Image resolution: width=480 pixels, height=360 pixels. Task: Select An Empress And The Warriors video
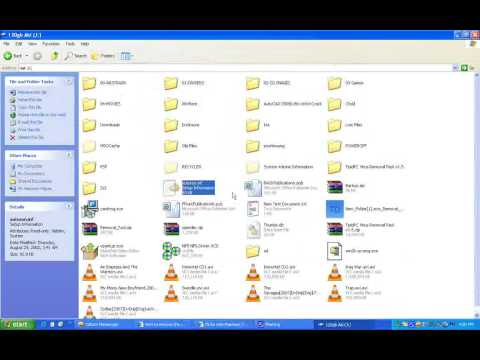point(110,272)
